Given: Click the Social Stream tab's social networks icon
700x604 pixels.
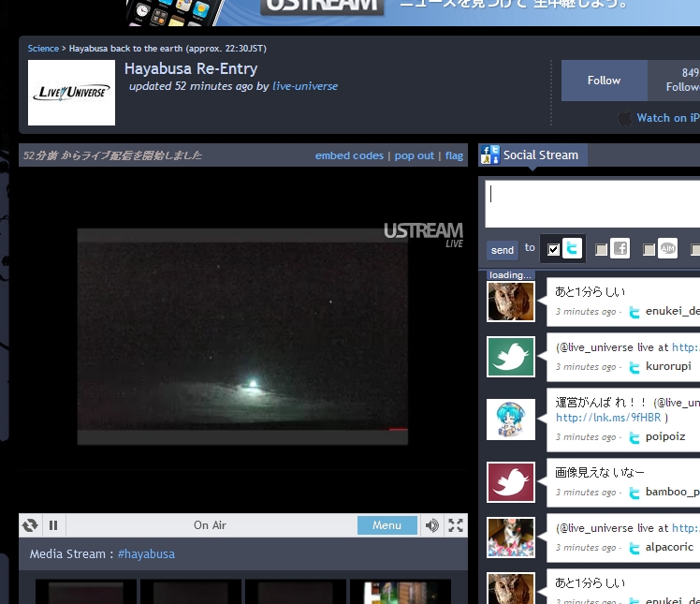Looking at the screenshot, I should [489, 155].
